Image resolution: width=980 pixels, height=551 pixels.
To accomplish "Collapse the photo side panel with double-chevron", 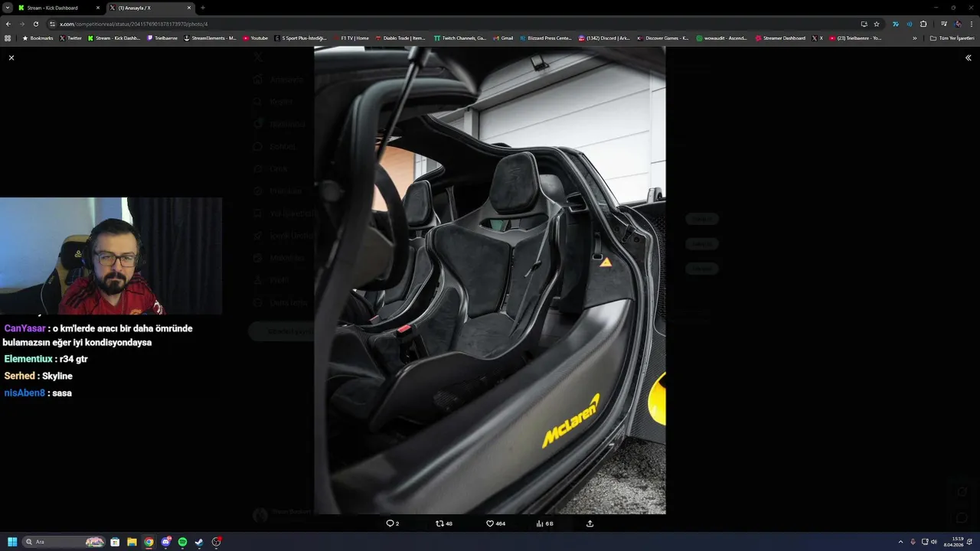I will [968, 58].
